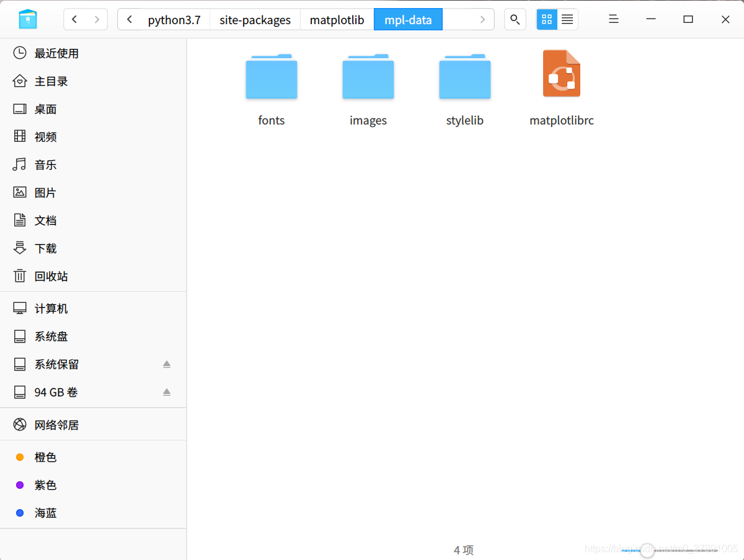Switch to list view
This screenshot has height=560, width=744.
567,19
